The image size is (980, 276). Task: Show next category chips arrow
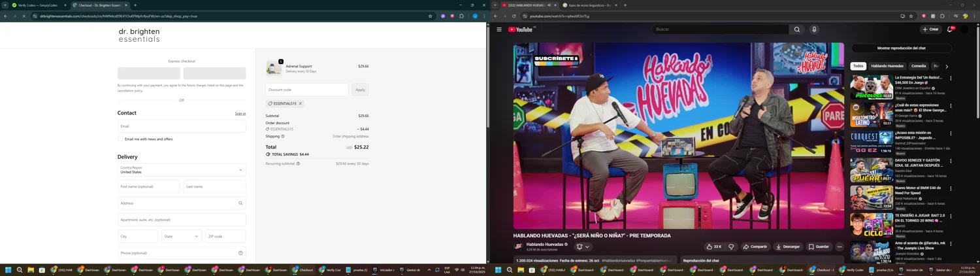click(947, 66)
